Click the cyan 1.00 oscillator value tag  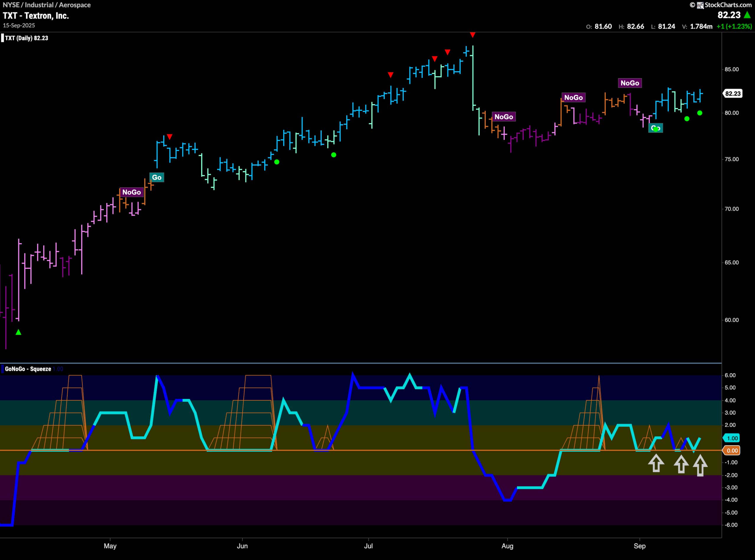732,438
